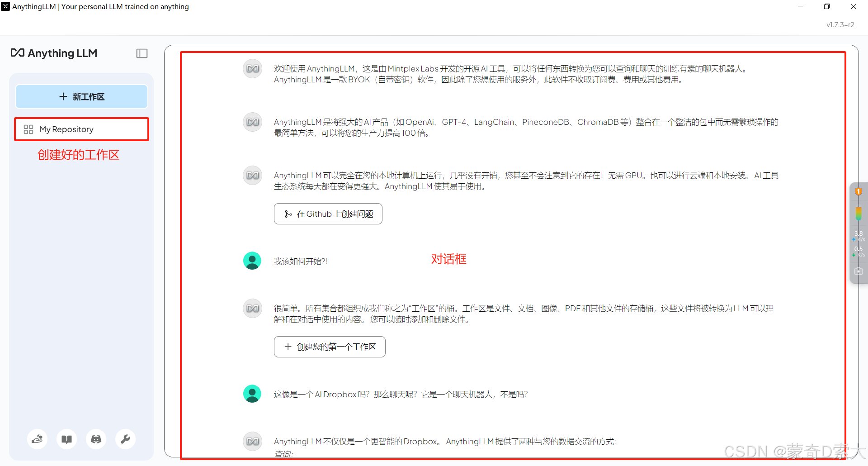Click message starting 欢迎使用AnythingLLM
Screen dimensions: 868x466
(511, 74)
